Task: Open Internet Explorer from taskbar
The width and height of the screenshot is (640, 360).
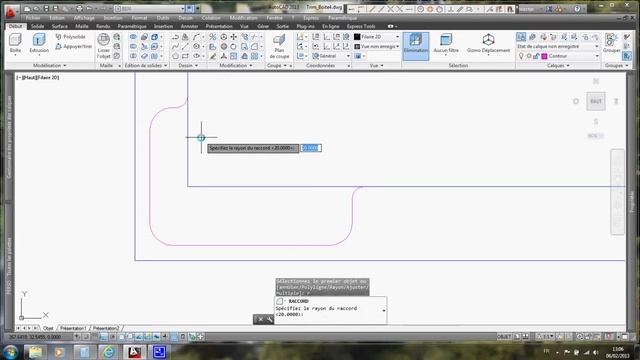Action: click(x=108, y=351)
